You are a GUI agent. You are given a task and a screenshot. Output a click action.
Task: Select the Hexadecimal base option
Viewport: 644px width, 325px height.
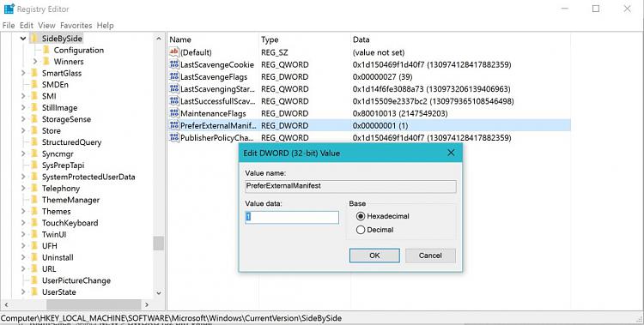click(361, 216)
